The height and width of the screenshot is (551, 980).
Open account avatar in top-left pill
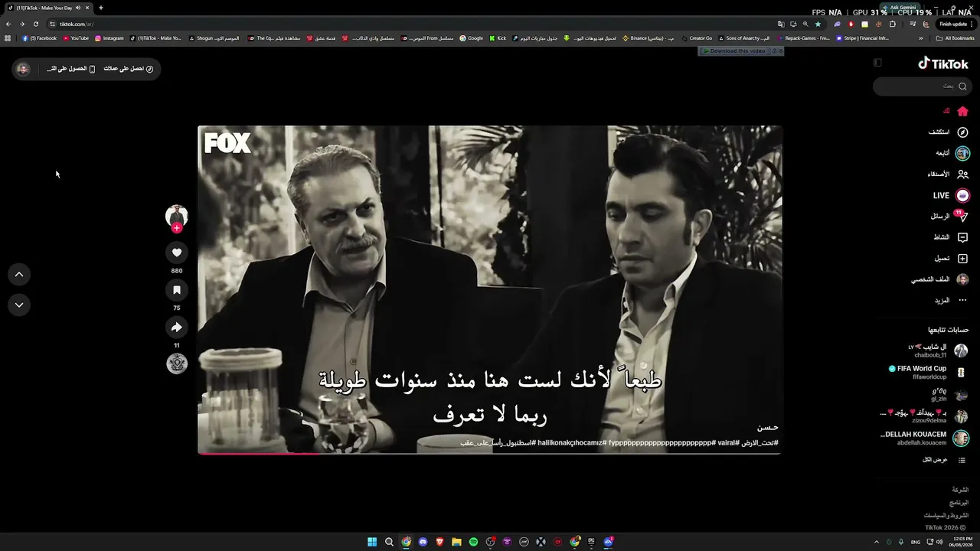(x=23, y=69)
